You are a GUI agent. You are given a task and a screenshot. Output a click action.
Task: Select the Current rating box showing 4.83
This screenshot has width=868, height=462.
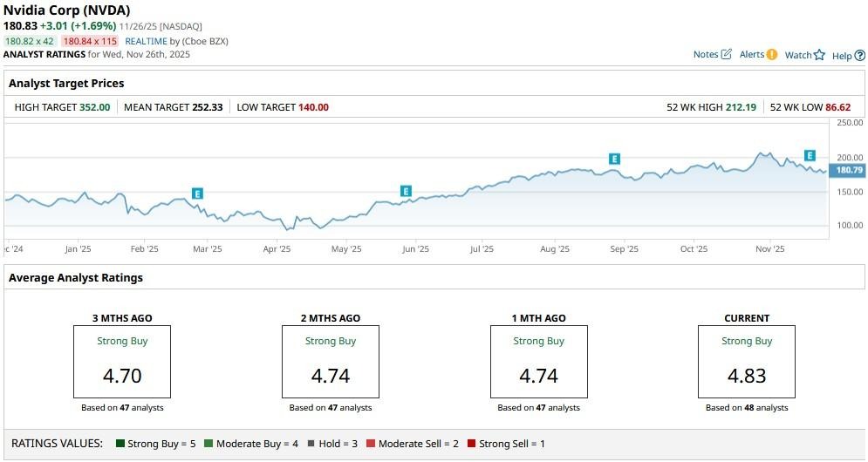(x=746, y=362)
